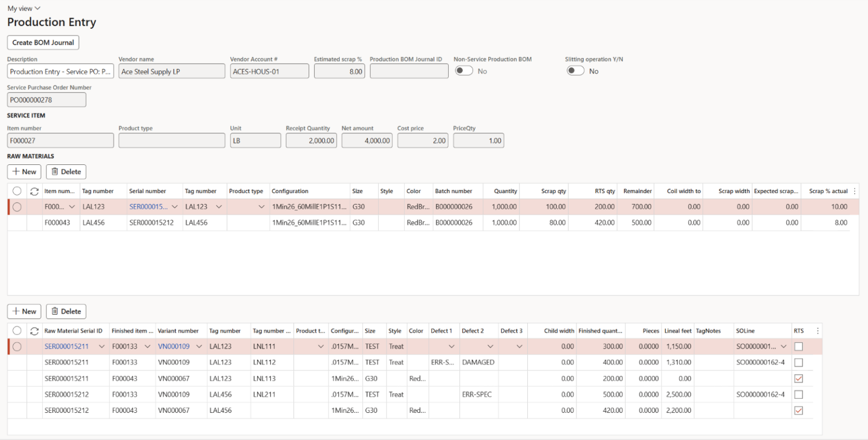Click the Description input field
The width and height of the screenshot is (868, 440).
pyautogui.click(x=60, y=71)
